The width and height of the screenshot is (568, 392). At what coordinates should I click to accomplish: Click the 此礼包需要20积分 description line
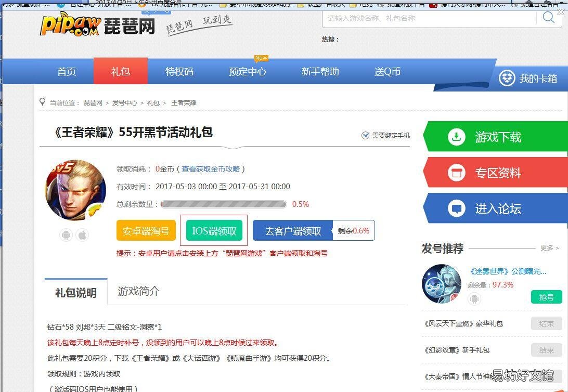pyautogui.click(x=189, y=358)
